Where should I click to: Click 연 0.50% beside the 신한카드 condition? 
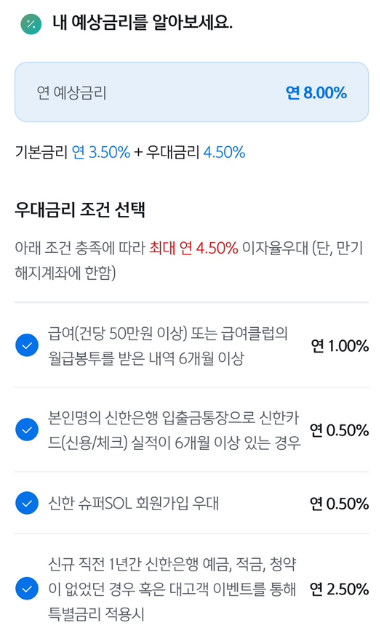[x=339, y=430]
